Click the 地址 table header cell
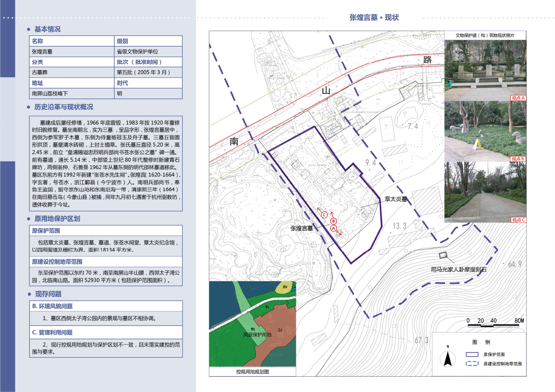The image size is (555, 392). tap(72, 83)
